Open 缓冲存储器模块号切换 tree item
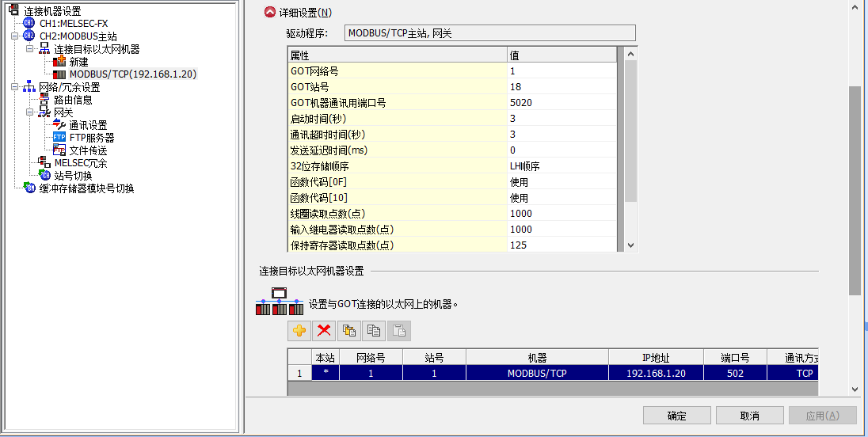868x437 pixels. point(86,188)
